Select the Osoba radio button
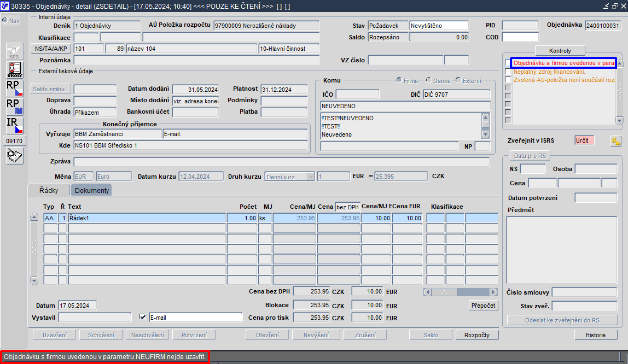This screenshot has height=364, width=628. 429,80
